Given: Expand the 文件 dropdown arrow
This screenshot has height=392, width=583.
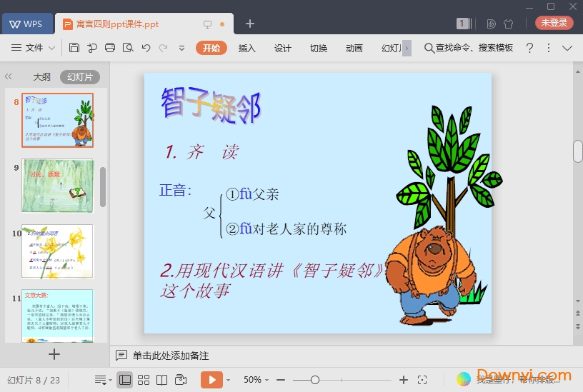Looking at the screenshot, I should click(52, 48).
